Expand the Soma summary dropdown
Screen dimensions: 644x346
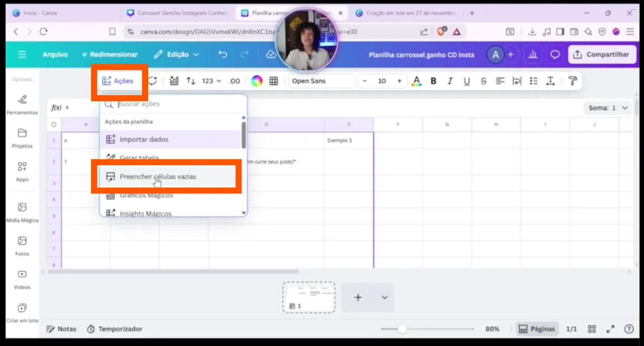608,108
